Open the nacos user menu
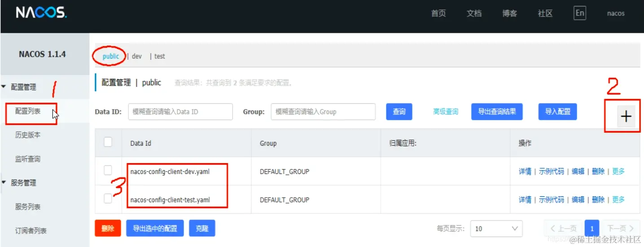The height and width of the screenshot is (247, 644). (616, 13)
